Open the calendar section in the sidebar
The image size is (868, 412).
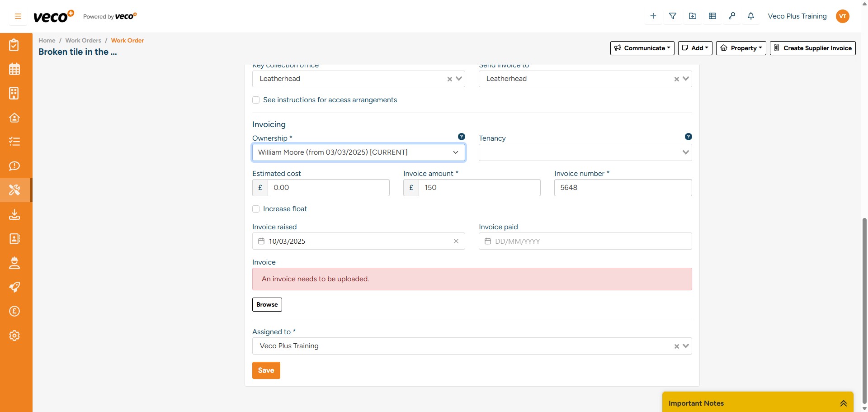(14, 69)
